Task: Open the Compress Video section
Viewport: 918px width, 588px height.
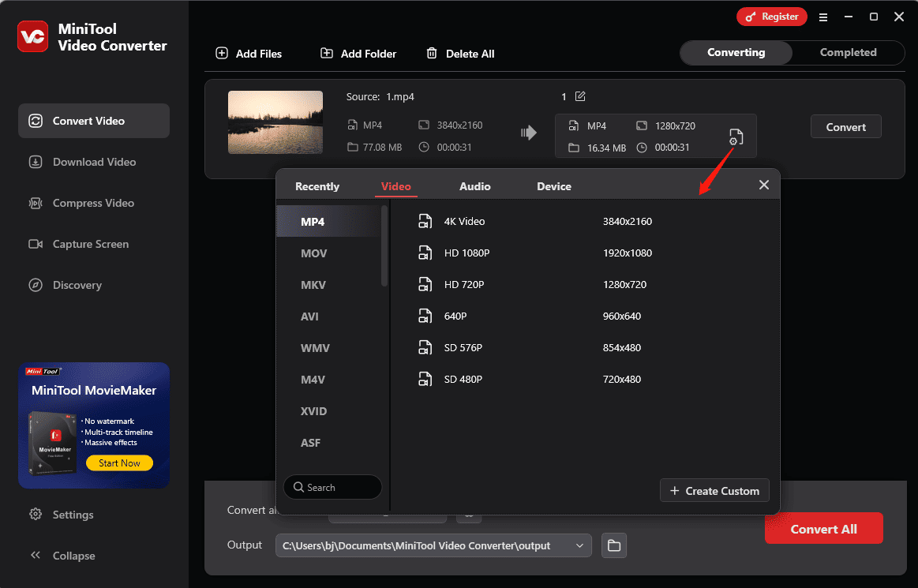Action: [x=94, y=203]
